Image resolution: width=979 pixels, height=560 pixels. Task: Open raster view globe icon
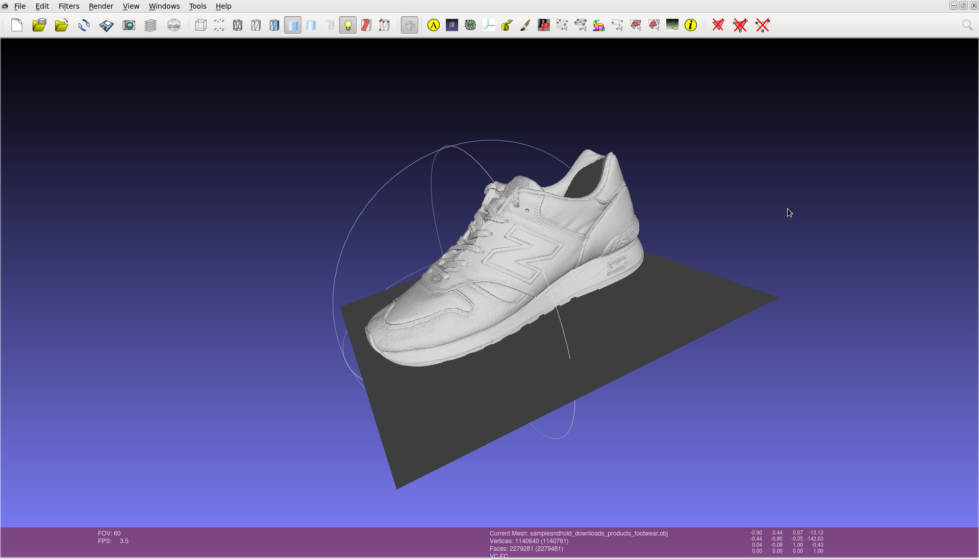(174, 25)
